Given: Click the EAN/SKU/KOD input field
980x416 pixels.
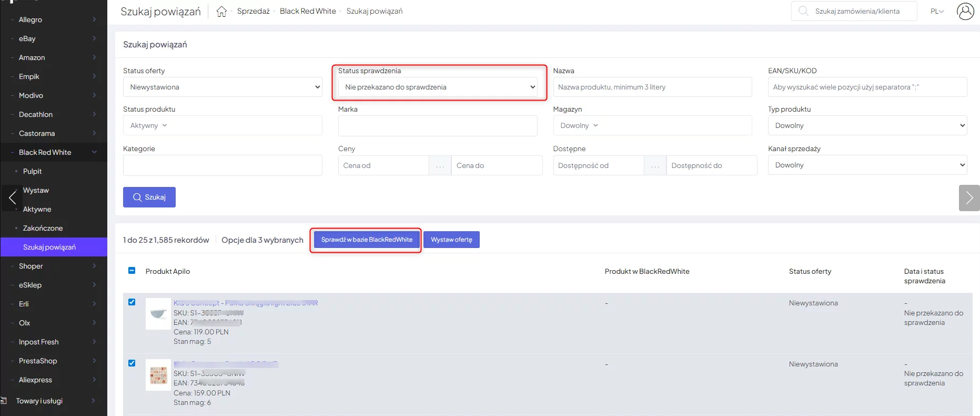Looking at the screenshot, I should (x=867, y=87).
